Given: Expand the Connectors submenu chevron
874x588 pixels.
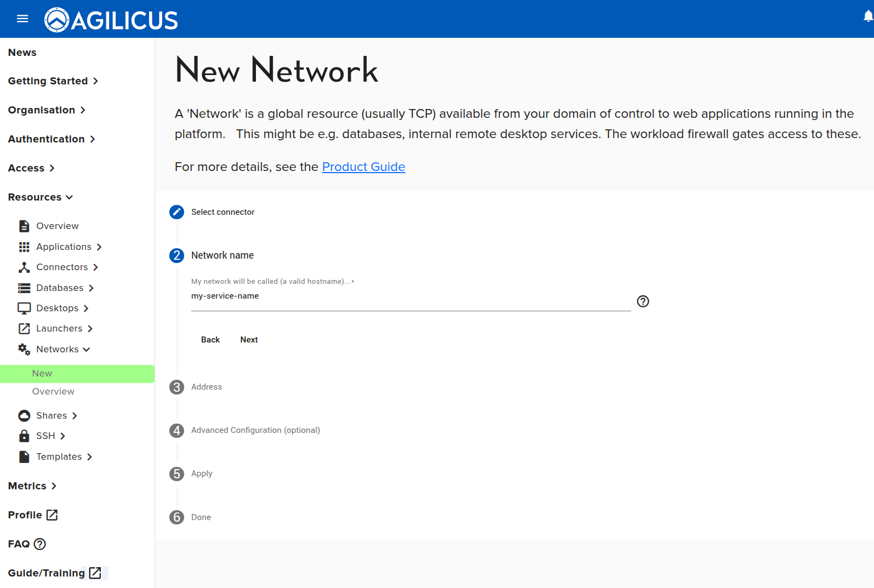Looking at the screenshot, I should (95, 267).
